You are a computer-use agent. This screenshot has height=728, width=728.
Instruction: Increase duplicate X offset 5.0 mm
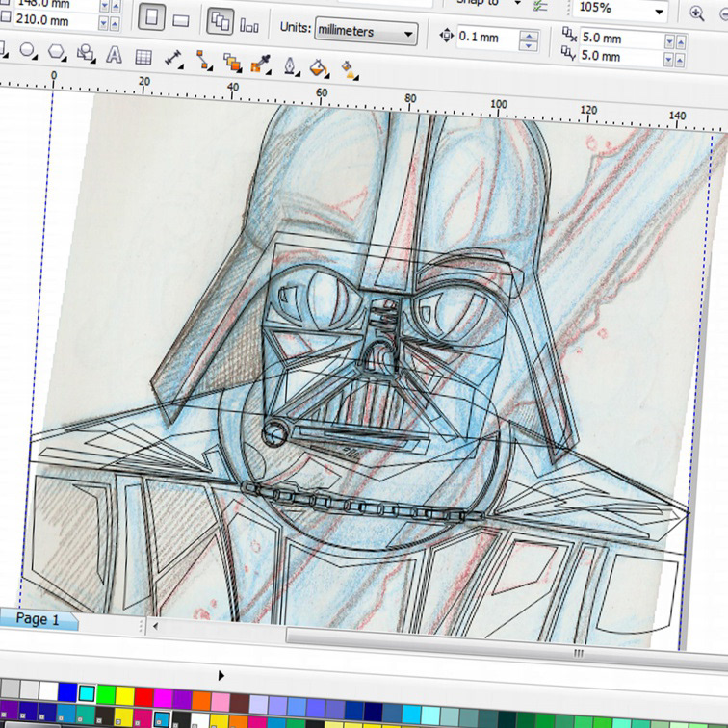[x=681, y=42]
